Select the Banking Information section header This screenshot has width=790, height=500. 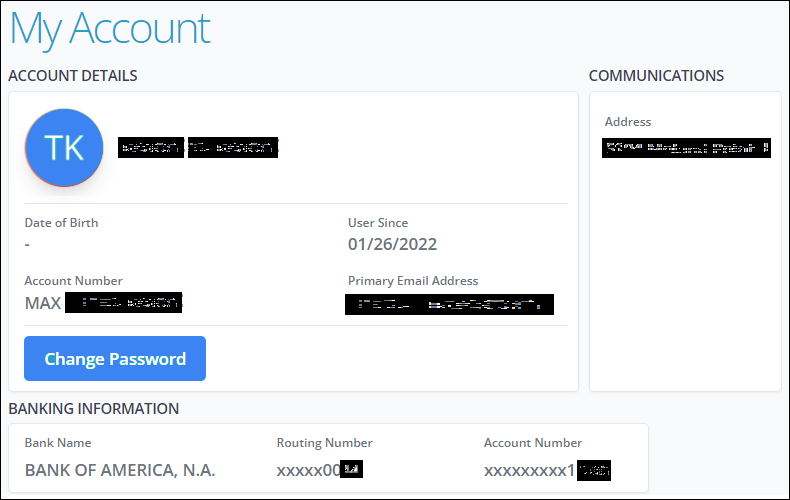94,408
